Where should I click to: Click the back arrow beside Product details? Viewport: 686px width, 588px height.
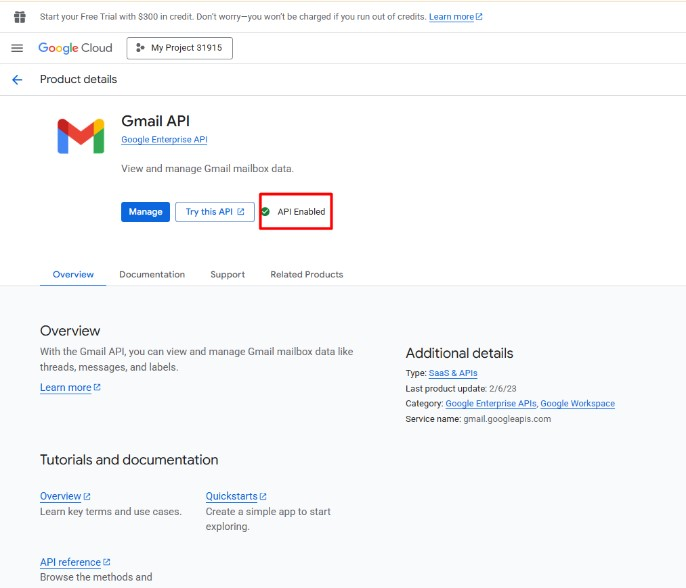tap(17, 80)
